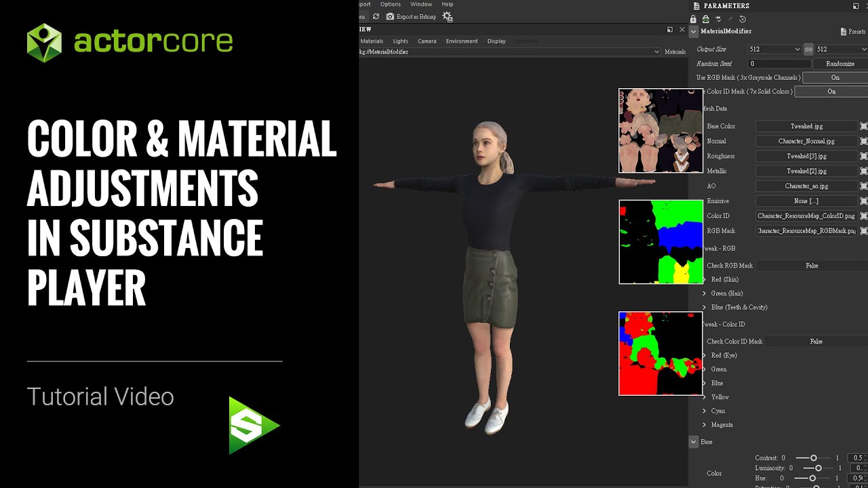Click Normal Character_Normal.jpg file button
The image size is (868, 488).
(x=806, y=141)
